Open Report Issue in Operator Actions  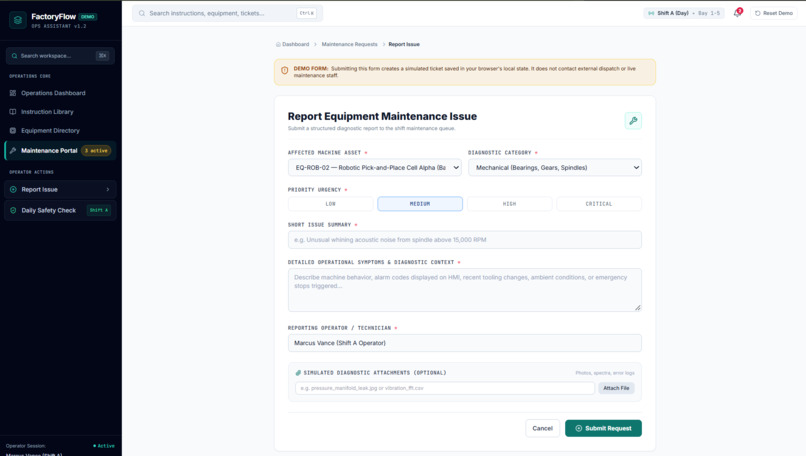pos(60,189)
